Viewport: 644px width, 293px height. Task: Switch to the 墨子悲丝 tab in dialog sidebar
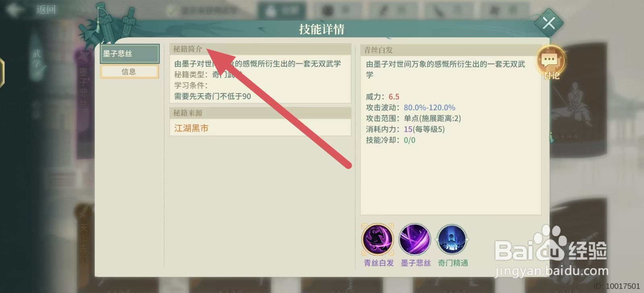click(130, 54)
